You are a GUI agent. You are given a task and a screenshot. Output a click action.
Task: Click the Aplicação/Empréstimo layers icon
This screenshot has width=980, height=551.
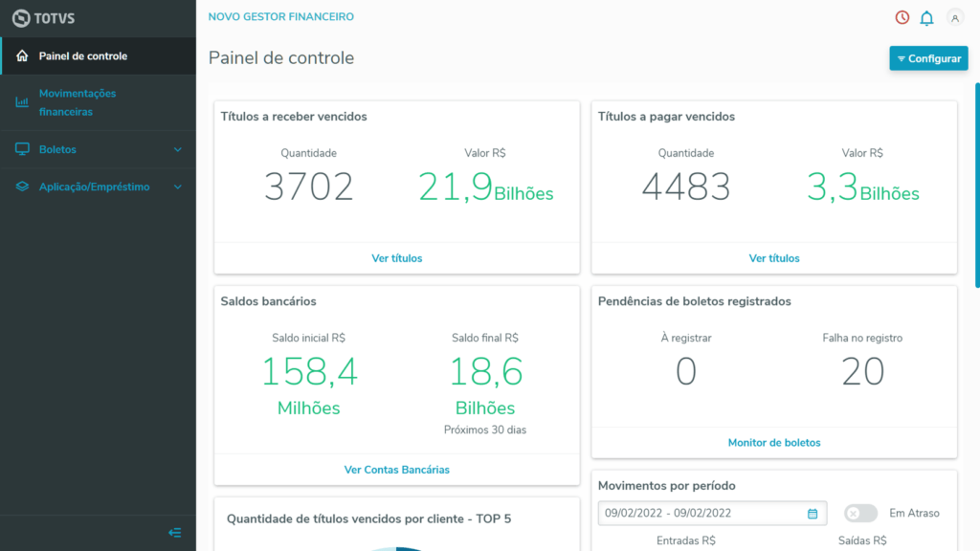[20, 187]
